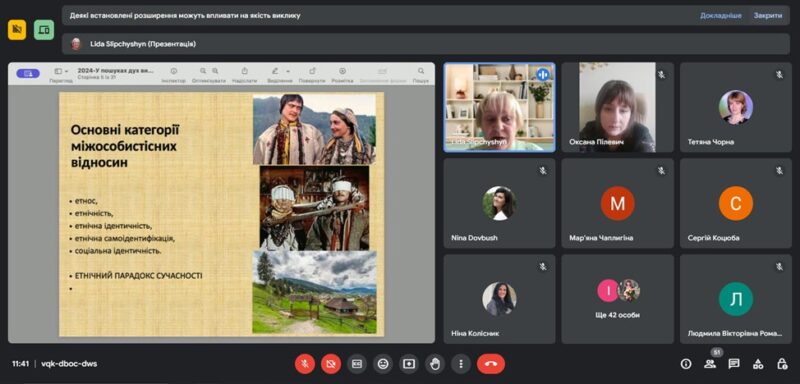Image resolution: width=800 pixels, height=384 pixels.
Task: Select Оксана Пілевич video tile
Action: 618,107
